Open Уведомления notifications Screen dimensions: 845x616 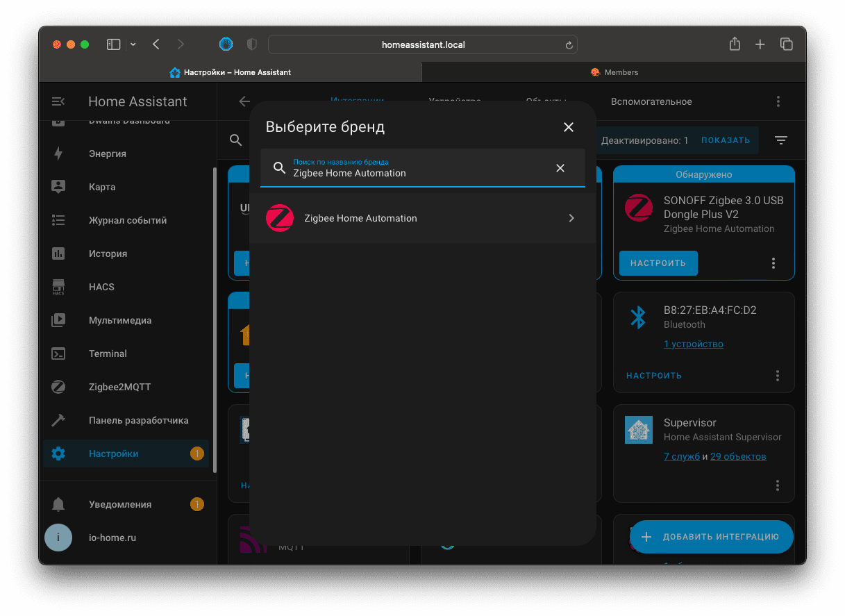point(119,504)
